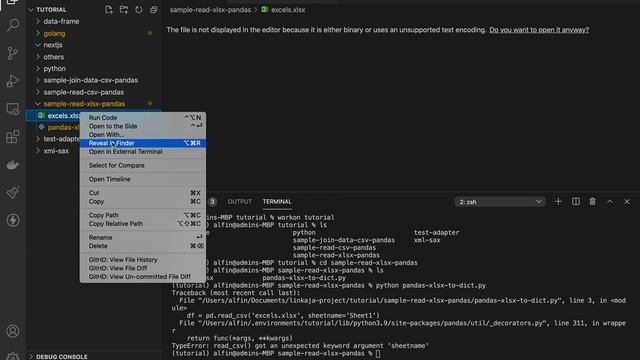Image resolution: width=640 pixels, height=360 pixels.
Task: Click New File icon in Explorer header
Action: tap(109, 9)
